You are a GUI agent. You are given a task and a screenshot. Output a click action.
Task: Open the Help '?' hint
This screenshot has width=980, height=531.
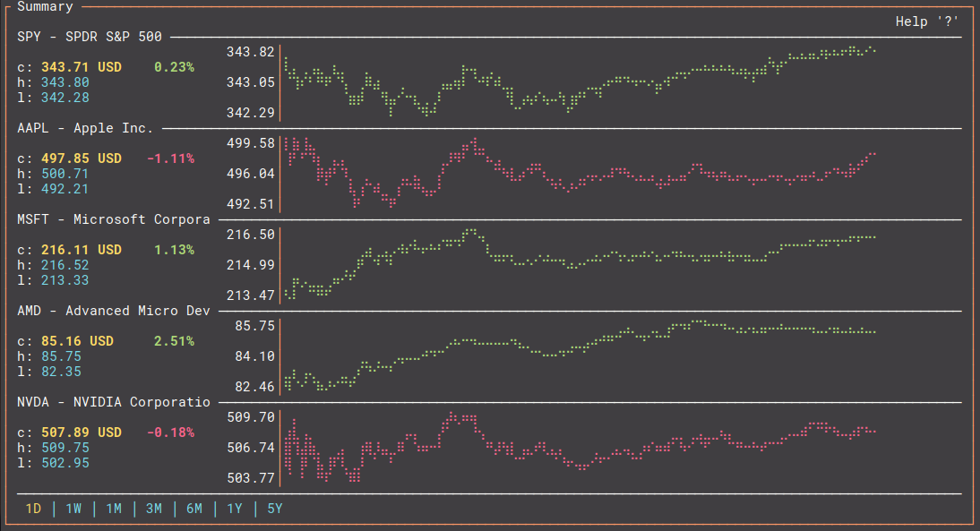pyautogui.click(x=927, y=21)
